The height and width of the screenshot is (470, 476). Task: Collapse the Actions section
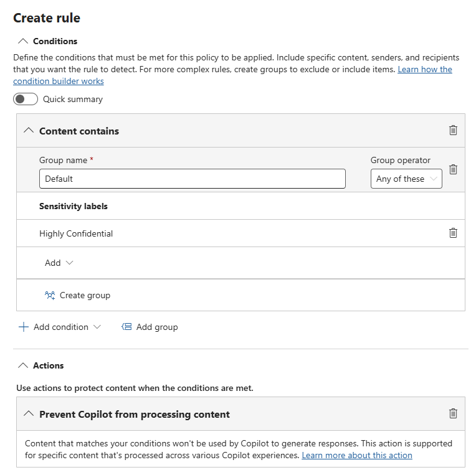[x=23, y=365]
